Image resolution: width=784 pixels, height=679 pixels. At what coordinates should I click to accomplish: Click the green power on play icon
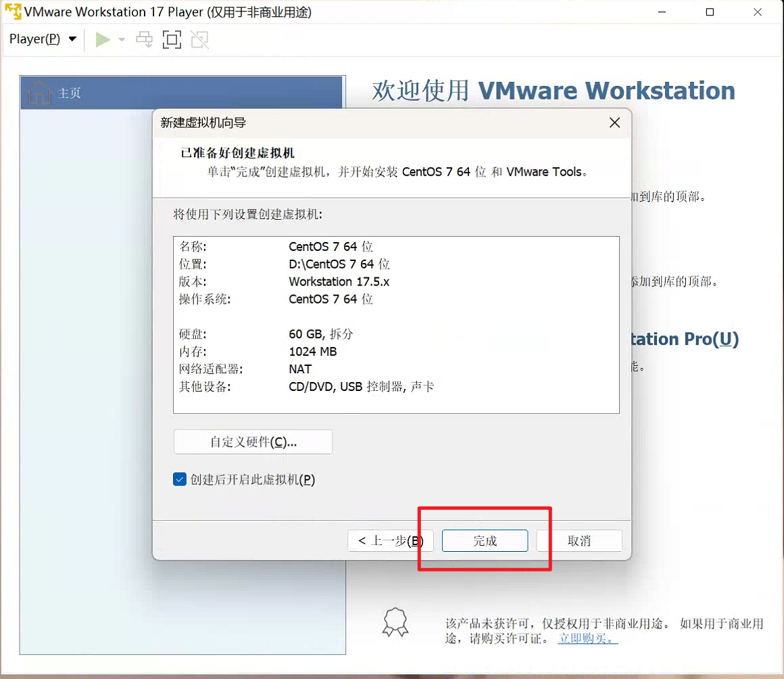click(103, 39)
